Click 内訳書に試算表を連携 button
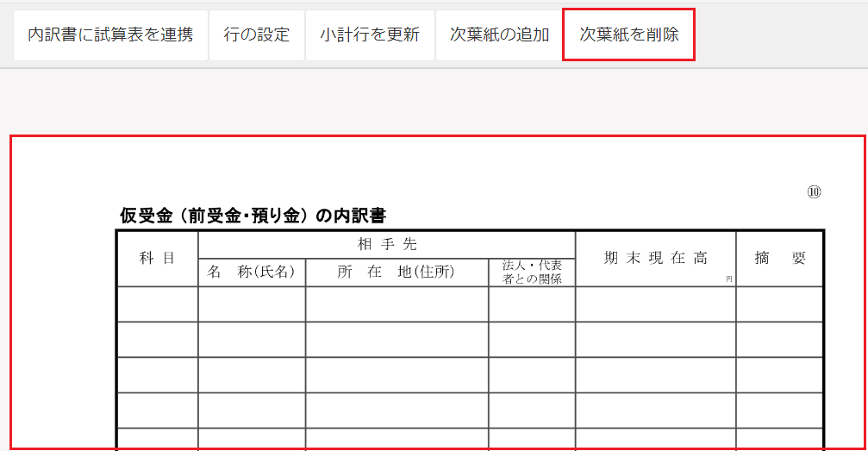The width and height of the screenshot is (868, 451). pos(110,34)
